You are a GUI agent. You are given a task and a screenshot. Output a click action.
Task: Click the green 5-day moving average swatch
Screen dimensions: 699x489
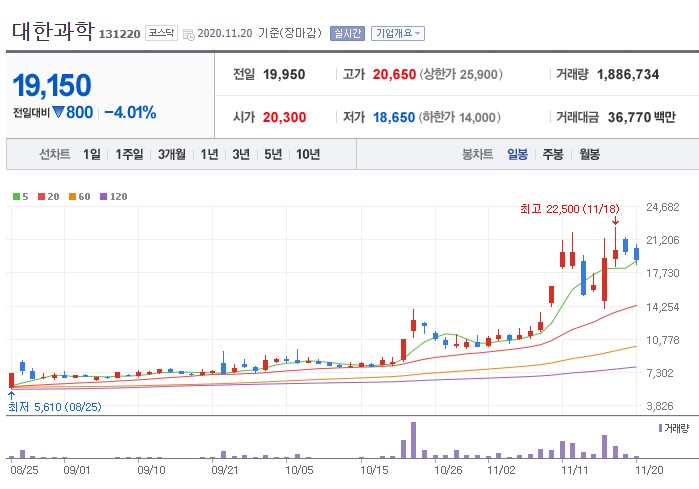(16, 197)
